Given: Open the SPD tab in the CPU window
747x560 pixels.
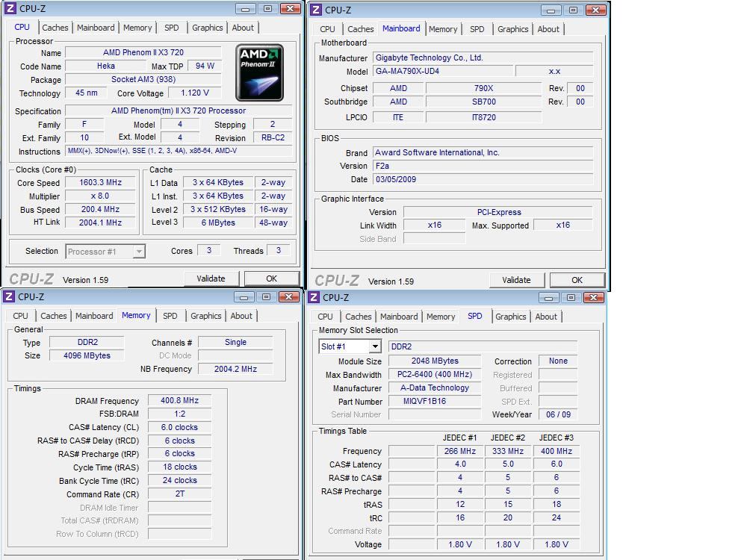Looking at the screenshot, I should (172, 28).
